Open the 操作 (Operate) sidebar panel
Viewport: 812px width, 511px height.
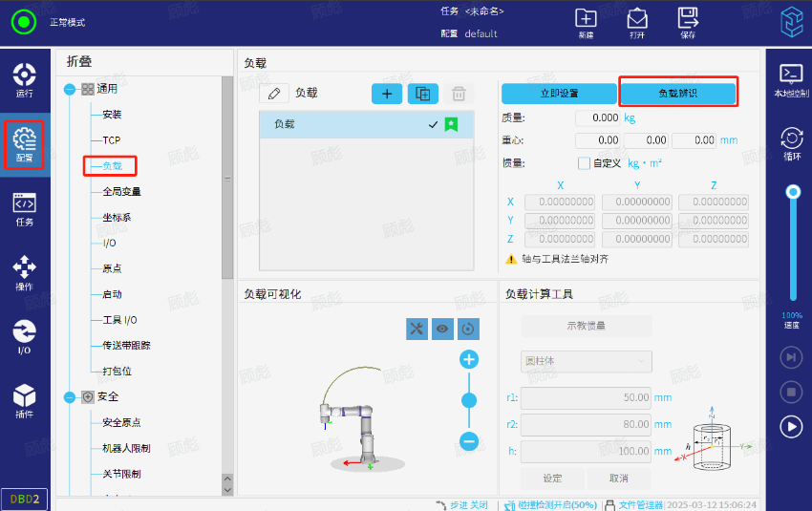point(25,272)
